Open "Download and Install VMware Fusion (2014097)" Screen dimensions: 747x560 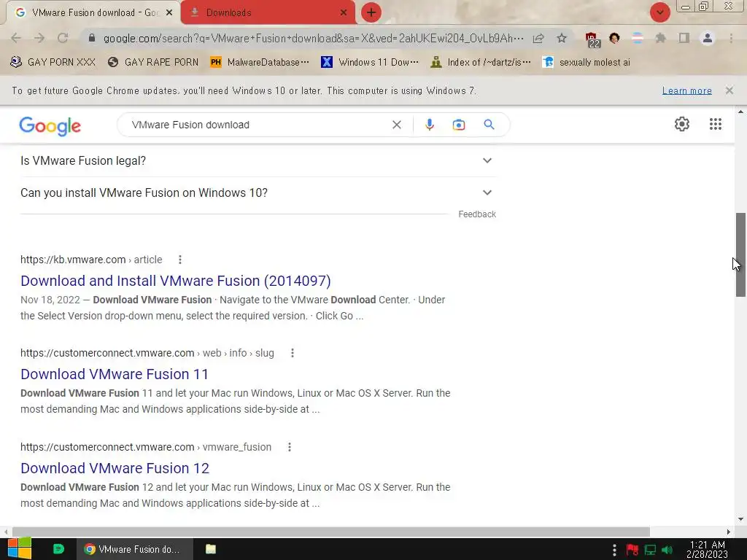coord(176,281)
